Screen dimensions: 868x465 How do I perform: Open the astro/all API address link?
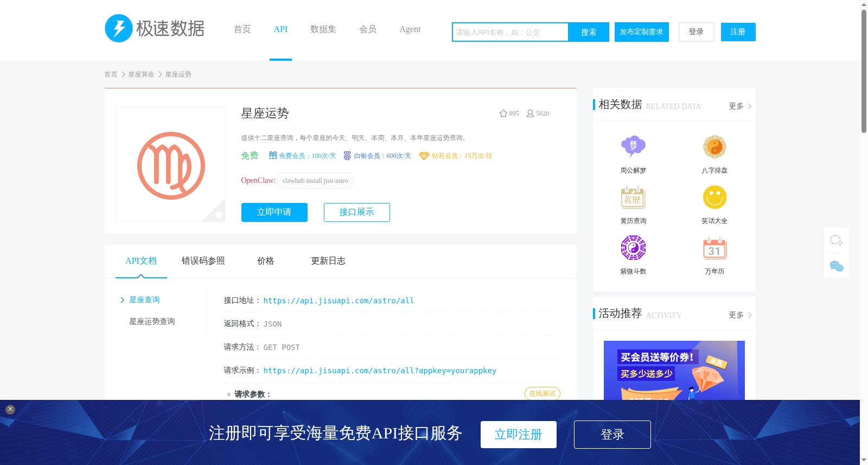click(x=339, y=301)
